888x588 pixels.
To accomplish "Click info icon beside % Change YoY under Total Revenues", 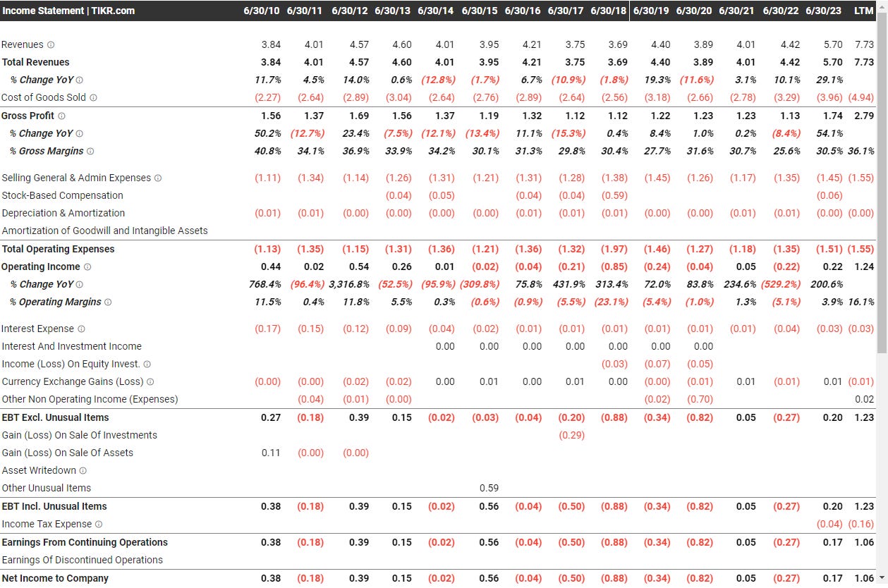I will click(x=79, y=80).
